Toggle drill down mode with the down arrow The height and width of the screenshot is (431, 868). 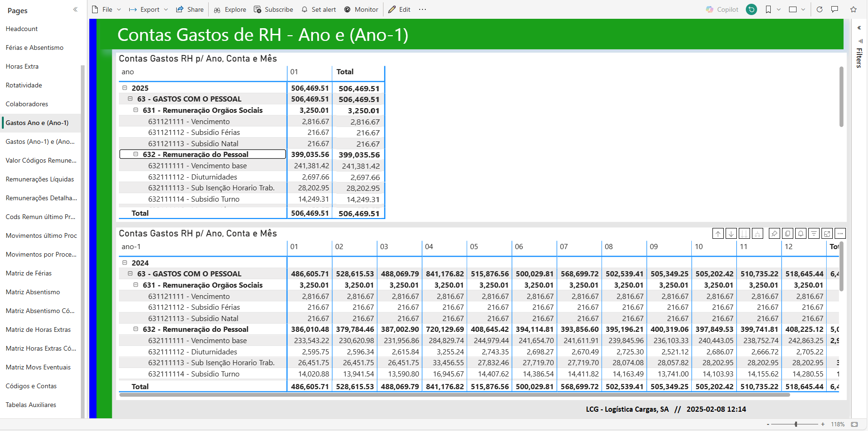[731, 234]
